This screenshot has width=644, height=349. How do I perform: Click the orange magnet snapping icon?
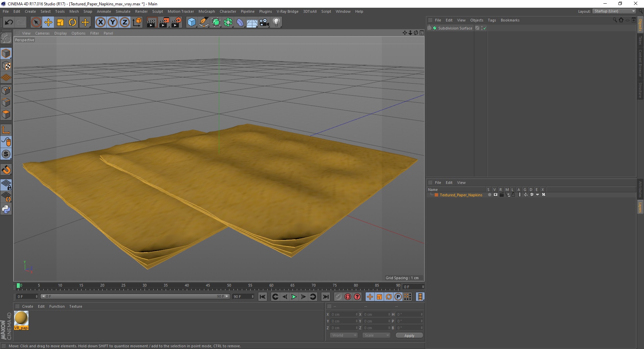click(x=6, y=170)
